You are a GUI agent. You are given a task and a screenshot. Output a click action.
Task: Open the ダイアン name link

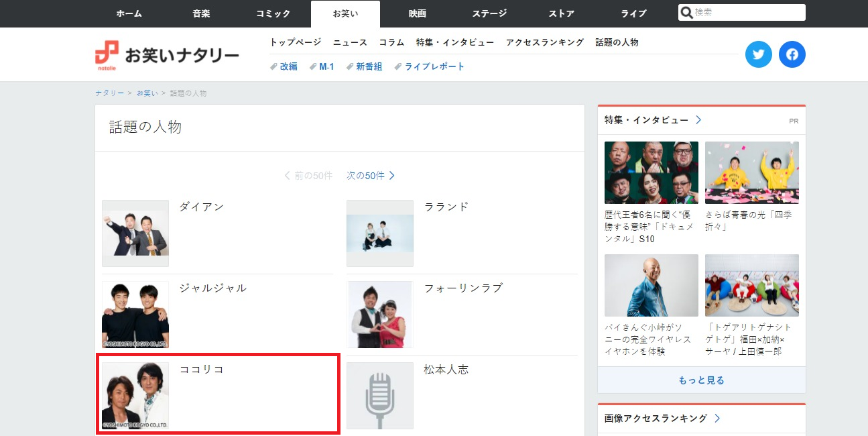[x=201, y=207]
